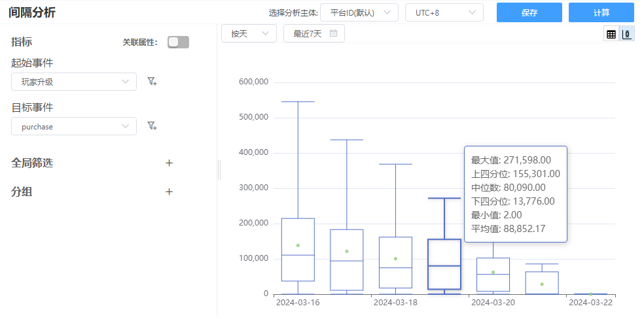Add filter to purchase target event
644x319 pixels.
coord(152,126)
